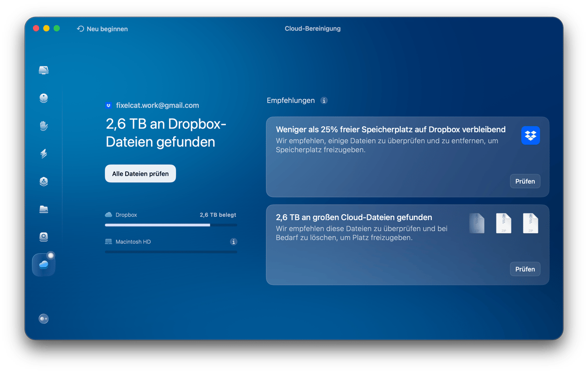This screenshot has width=588, height=373.
Task: Click the info icon next to Empfehlungen
Action: [x=324, y=101]
